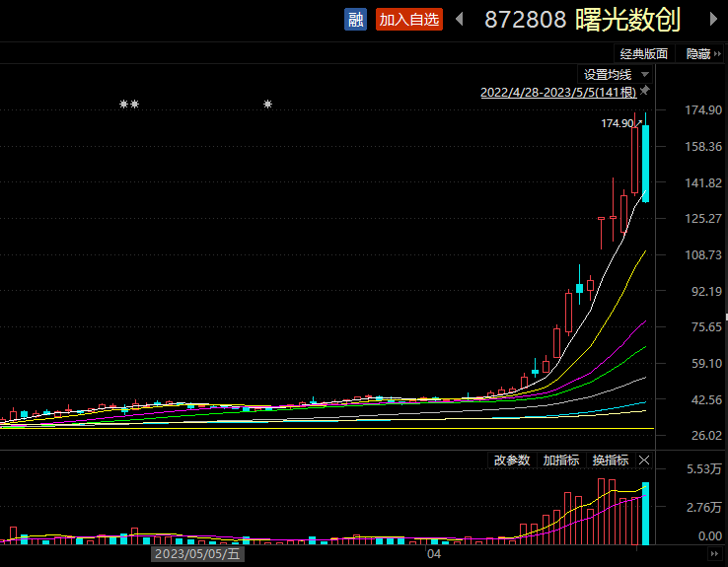Screen dimensions: 728x567
Task: Switch to 经典版面 classic layout
Action: coord(643,54)
